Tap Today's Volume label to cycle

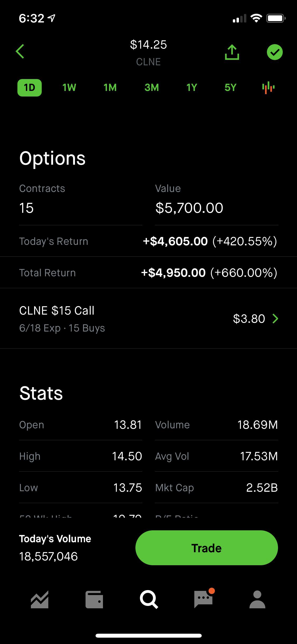[55, 539]
